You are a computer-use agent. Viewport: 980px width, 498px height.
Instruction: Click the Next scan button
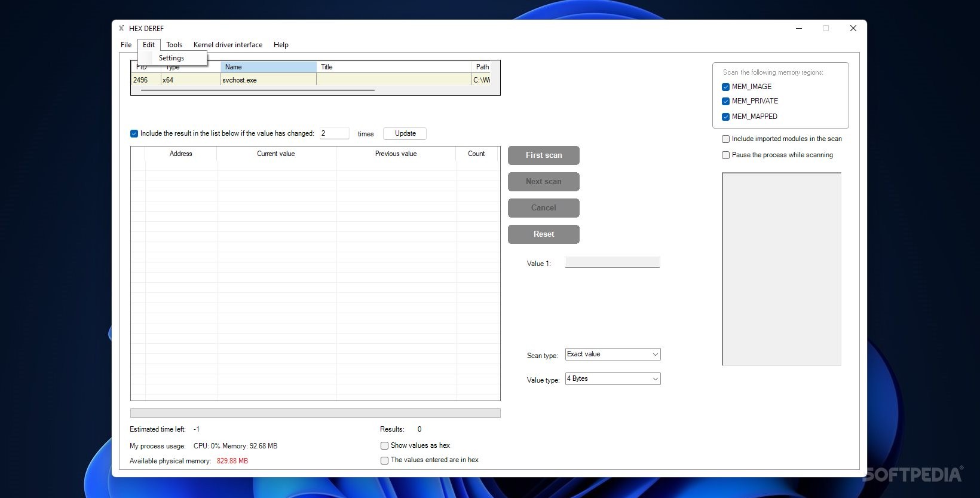(x=544, y=181)
